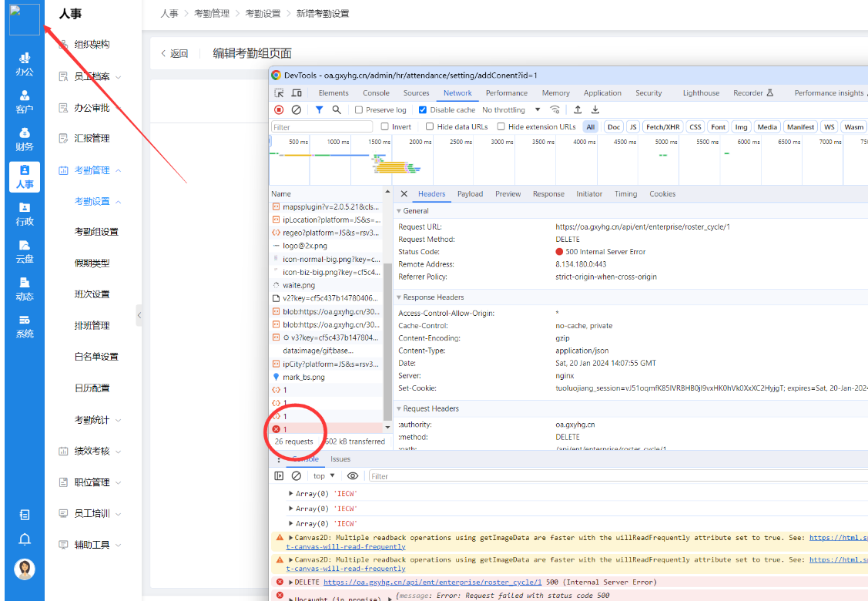Open the 系统 module in blue sidebar
Screen dimensions: 868x601
click(25, 327)
